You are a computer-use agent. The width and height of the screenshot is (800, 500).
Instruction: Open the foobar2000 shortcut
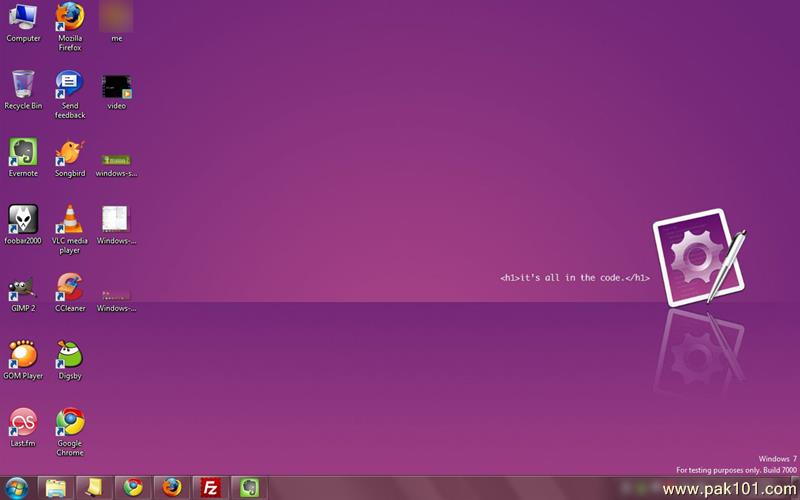pyautogui.click(x=23, y=219)
